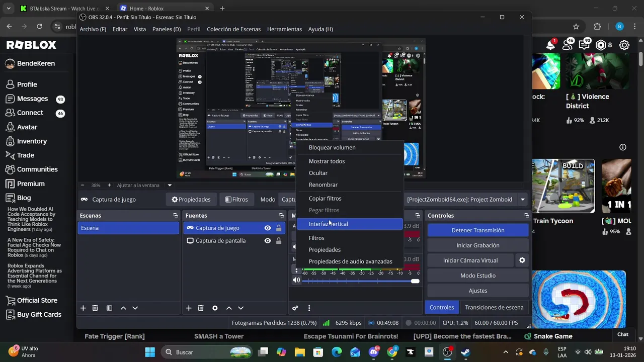Viewport: 644px width, 362px height.
Task: Open the Ayuda (H) menu
Action: (x=320, y=29)
